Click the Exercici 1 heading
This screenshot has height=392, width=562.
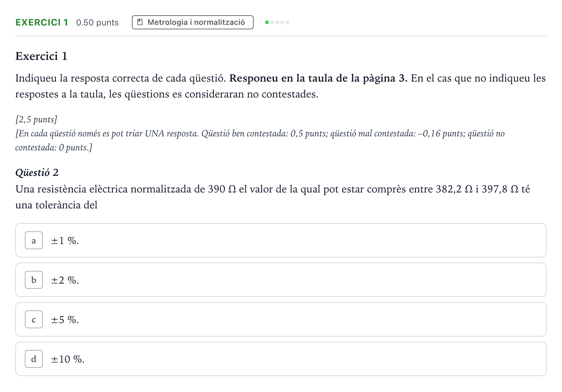click(x=41, y=56)
